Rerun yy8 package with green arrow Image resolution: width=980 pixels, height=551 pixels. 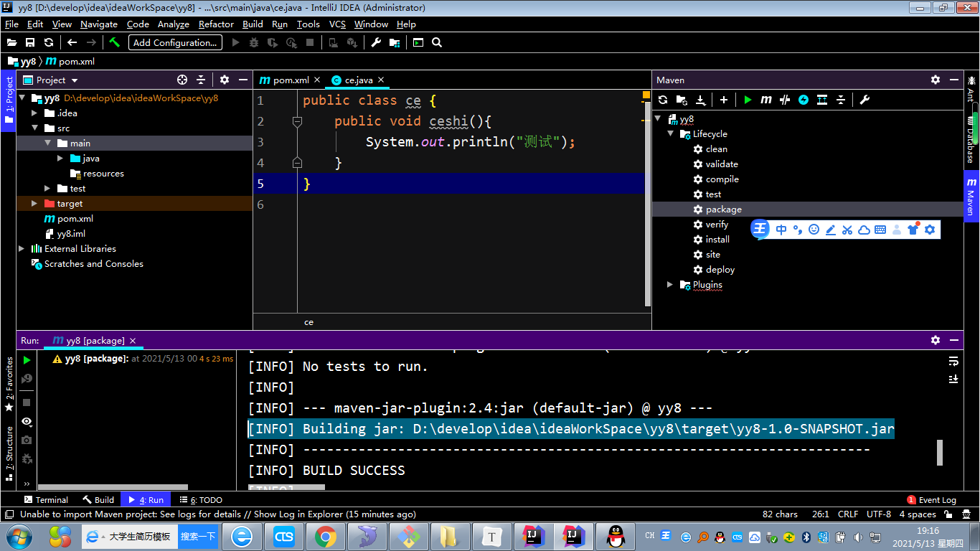coord(27,360)
